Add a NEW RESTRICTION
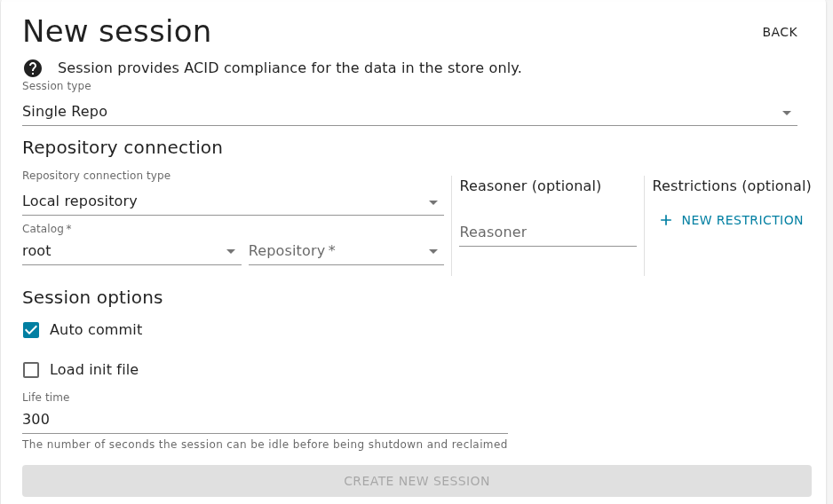 [x=731, y=220]
